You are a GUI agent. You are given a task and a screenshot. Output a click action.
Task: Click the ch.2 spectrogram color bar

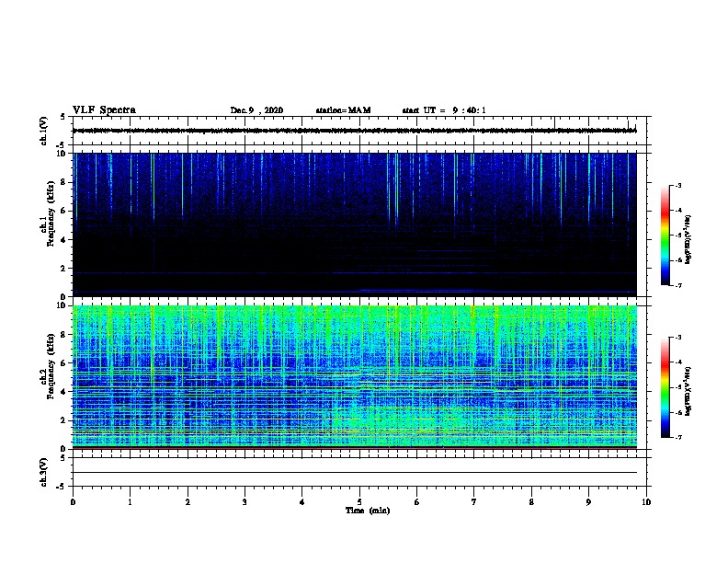coord(665,387)
